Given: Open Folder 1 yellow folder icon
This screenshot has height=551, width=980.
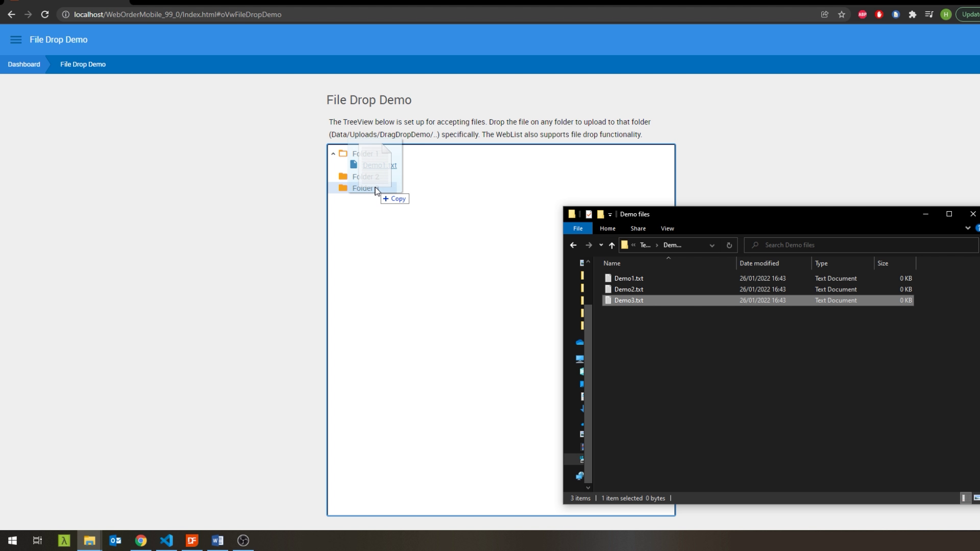Looking at the screenshot, I should (x=343, y=154).
